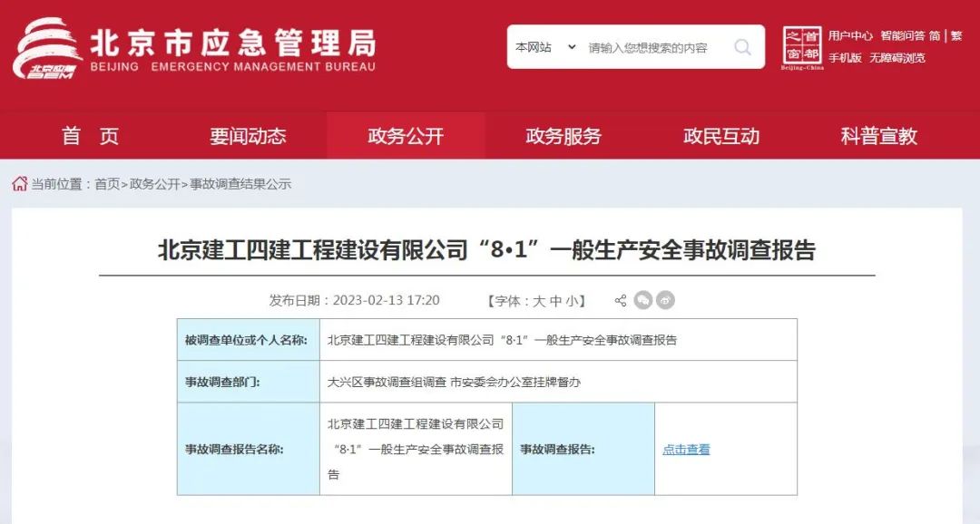Open the 本网站 search scope dropdown
The width and height of the screenshot is (980, 524).
tap(544, 47)
